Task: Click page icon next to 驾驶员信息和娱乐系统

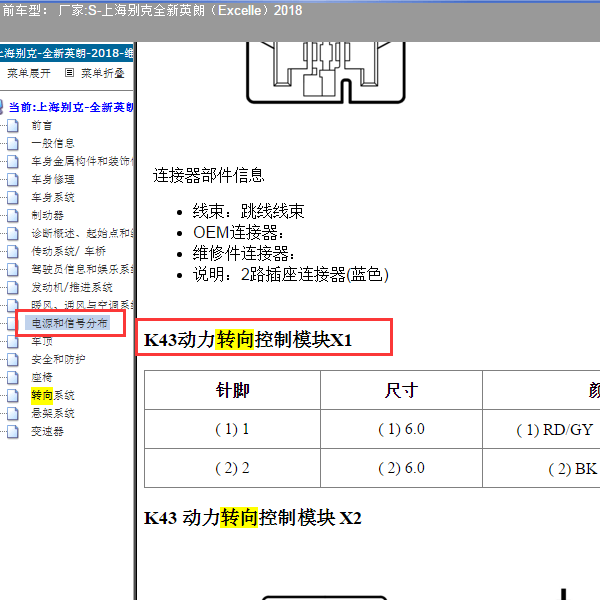Action: coord(13,269)
